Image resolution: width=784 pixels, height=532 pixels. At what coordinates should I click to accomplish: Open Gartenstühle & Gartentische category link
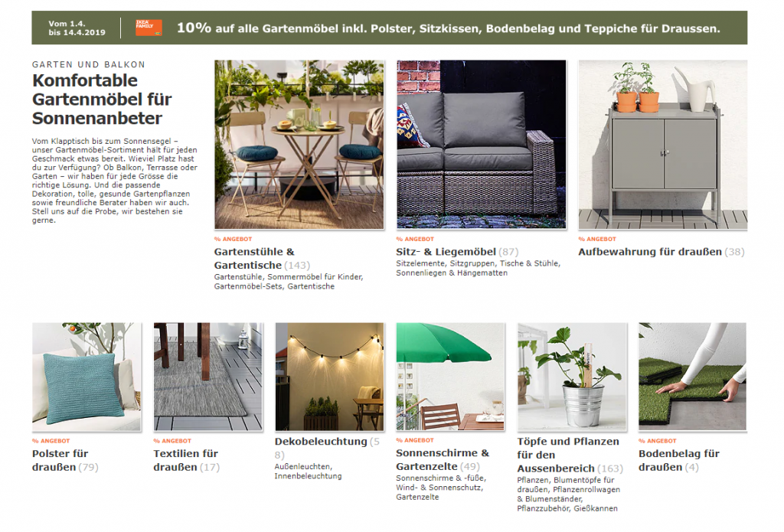[262, 259]
